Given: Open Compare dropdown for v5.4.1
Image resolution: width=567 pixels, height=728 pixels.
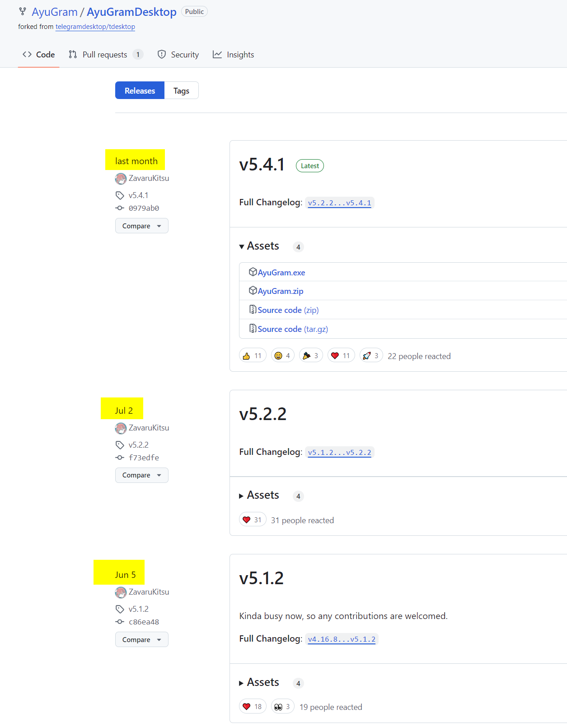Looking at the screenshot, I should (x=142, y=226).
